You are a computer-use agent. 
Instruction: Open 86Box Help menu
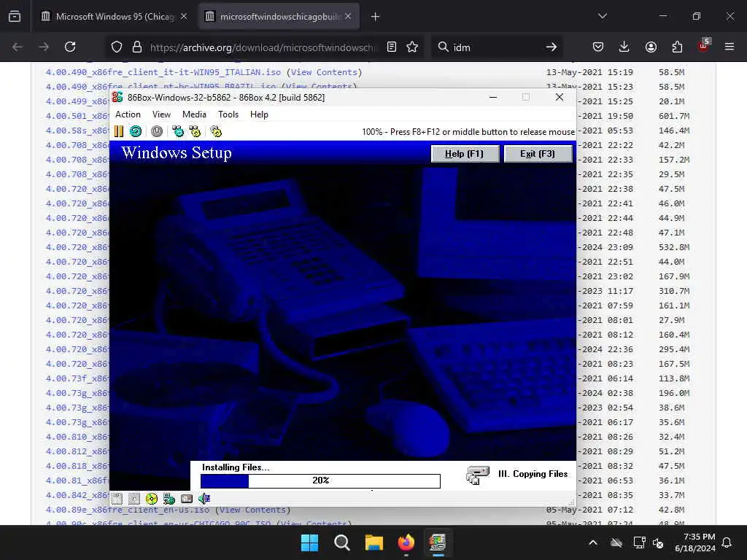pos(259,114)
